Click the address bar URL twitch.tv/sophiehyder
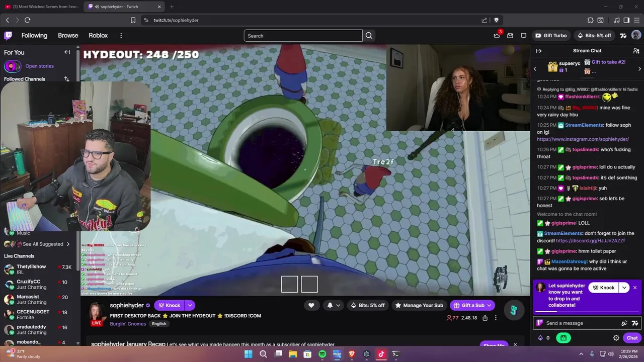644x362 pixels. point(176,20)
